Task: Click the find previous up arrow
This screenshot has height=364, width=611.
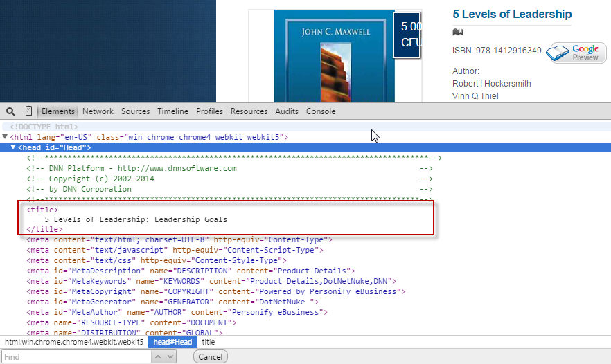Action: tap(158, 356)
